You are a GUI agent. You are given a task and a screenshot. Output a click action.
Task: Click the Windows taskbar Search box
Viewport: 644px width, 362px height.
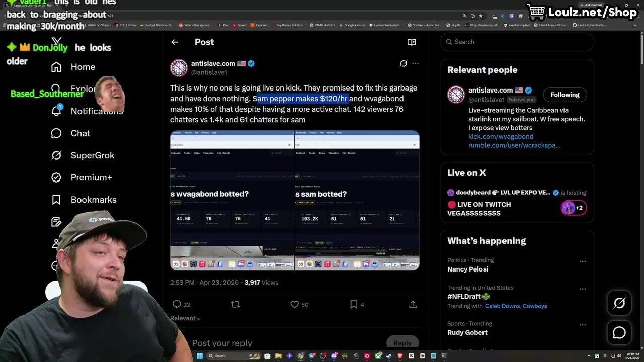233,356
